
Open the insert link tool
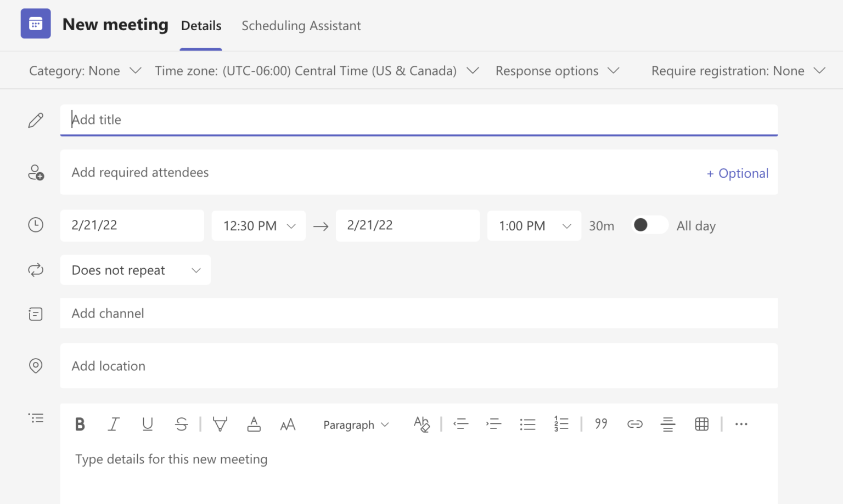634,424
